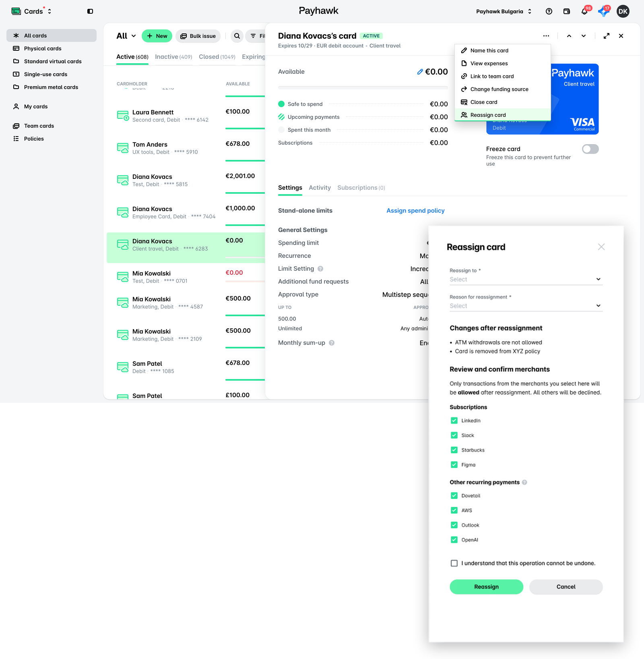
Task: Click the Monthly sum-up help icon
Action: coord(332,343)
